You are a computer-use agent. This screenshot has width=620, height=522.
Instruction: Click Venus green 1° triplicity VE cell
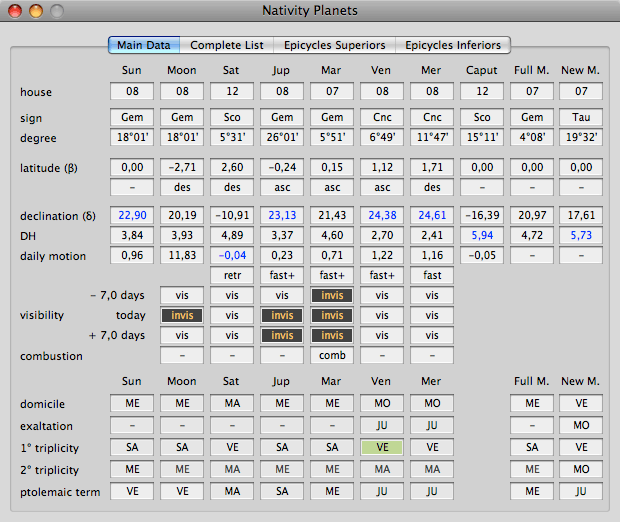pyautogui.click(x=382, y=447)
